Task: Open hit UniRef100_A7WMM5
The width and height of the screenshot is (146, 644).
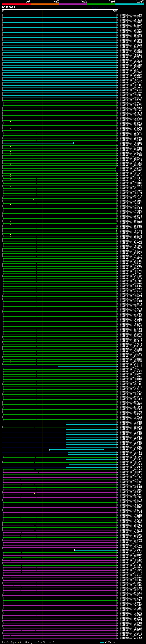Action: click(x=131, y=424)
